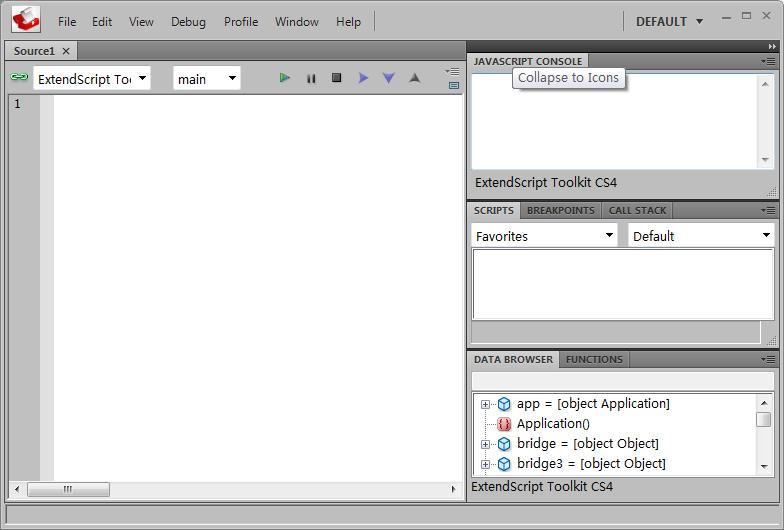Expand the app Application object tree node
Screen dimensions: 784x530
tap(485, 404)
